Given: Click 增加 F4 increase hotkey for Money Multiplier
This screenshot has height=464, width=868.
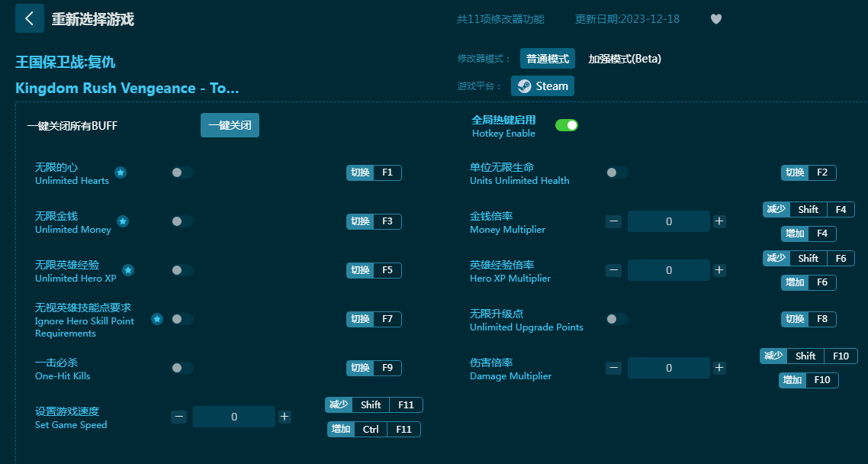Looking at the screenshot, I should click(x=809, y=234).
